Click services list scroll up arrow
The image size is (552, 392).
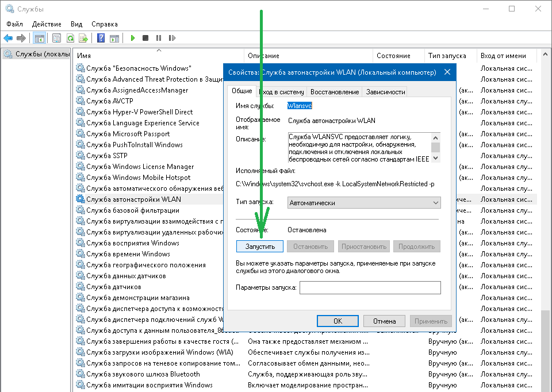tap(545, 55)
